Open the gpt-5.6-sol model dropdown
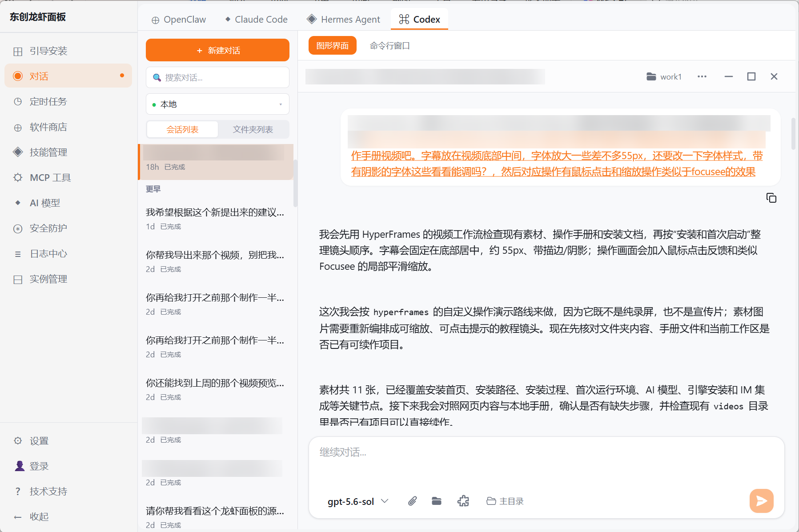The height and width of the screenshot is (532, 799). point(358,501)
